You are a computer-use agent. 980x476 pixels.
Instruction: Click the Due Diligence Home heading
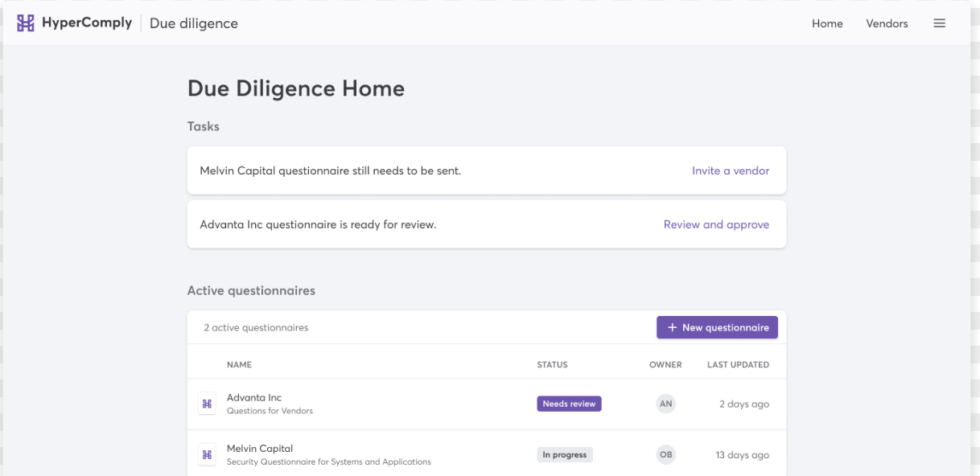click(296, 88)
